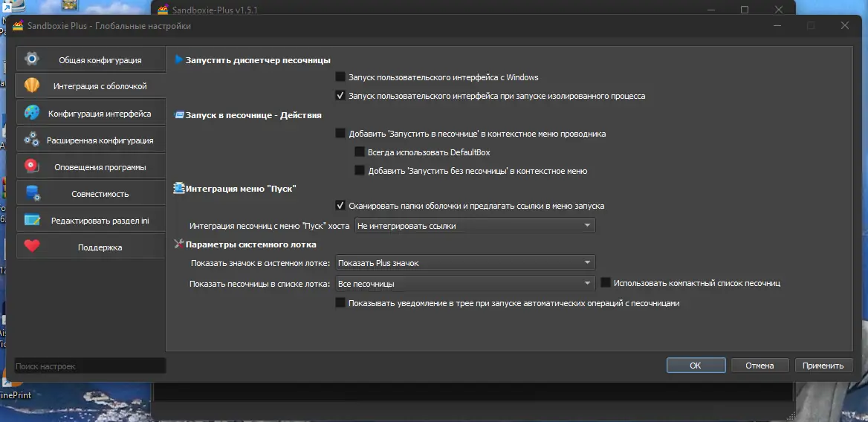Open the Расширенная конфигурация tab
This screenshot has height=422, width=868.
tap(91, 140)
